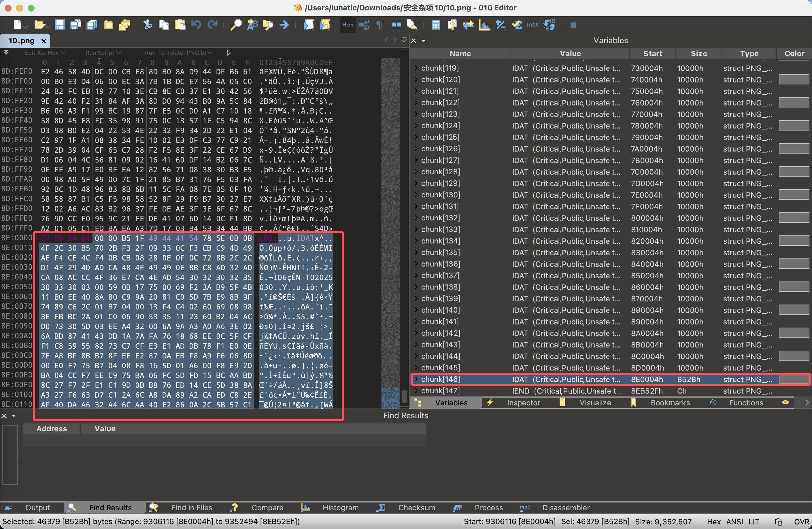Select the chunk[145] row in Variables

point(610,368)
